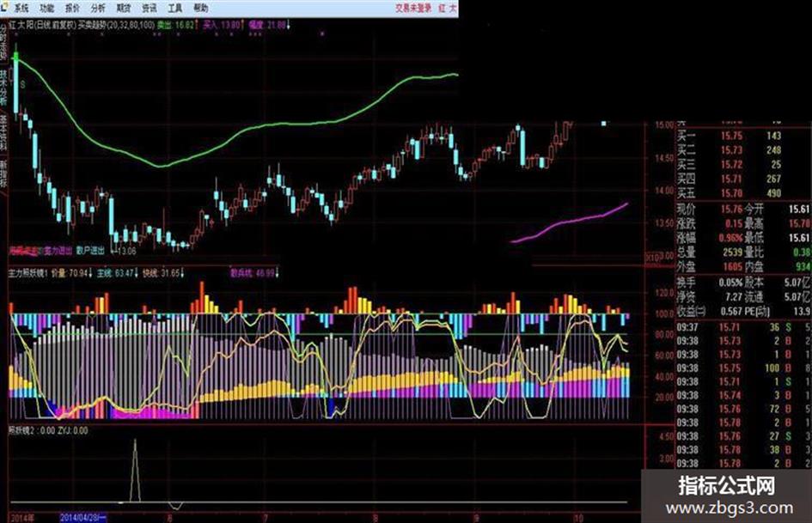Image resolution: width=812 pixels, height=523 pixels.
Task: Click the 换手 value 0.05%
Action: click(x=730, y=283)
